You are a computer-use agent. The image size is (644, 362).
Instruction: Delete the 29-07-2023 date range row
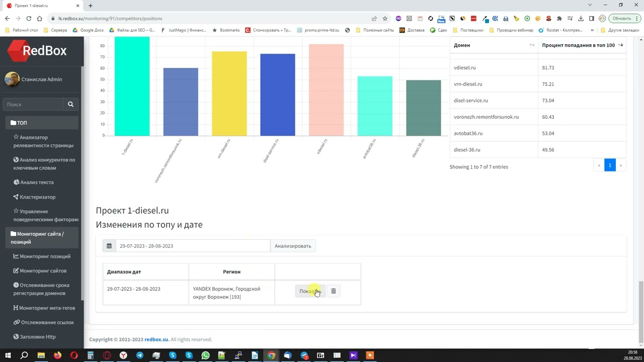point(333,291)
